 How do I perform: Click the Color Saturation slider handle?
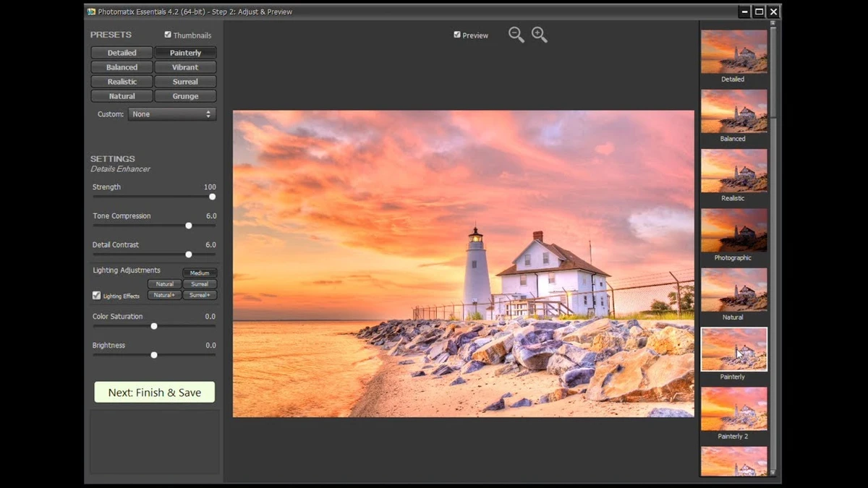coord(154,326)
